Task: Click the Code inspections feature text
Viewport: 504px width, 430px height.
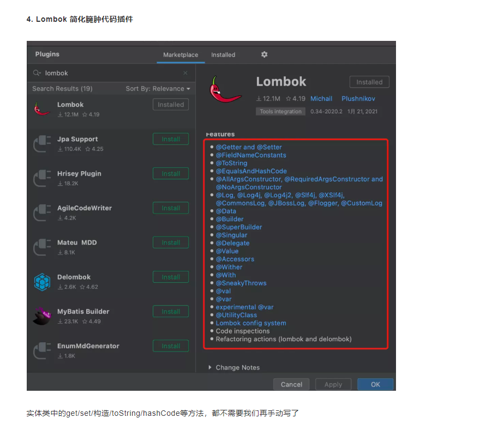Action: pos(243,331)
